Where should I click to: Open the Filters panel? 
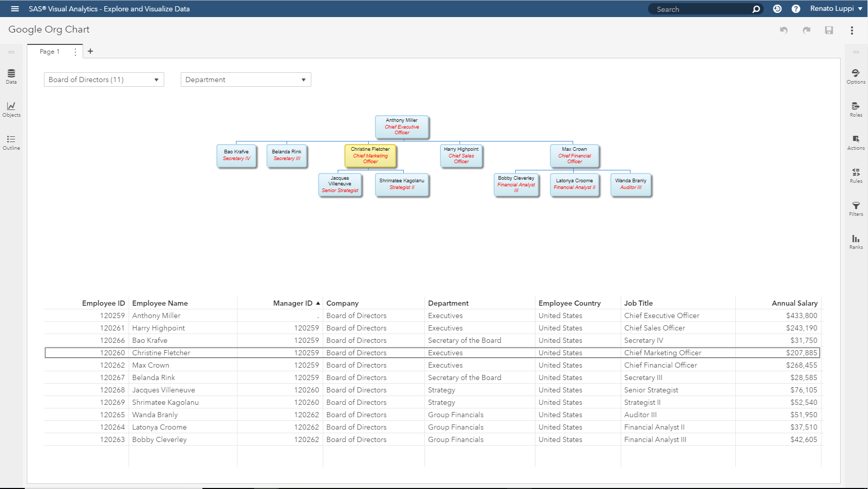856,208
